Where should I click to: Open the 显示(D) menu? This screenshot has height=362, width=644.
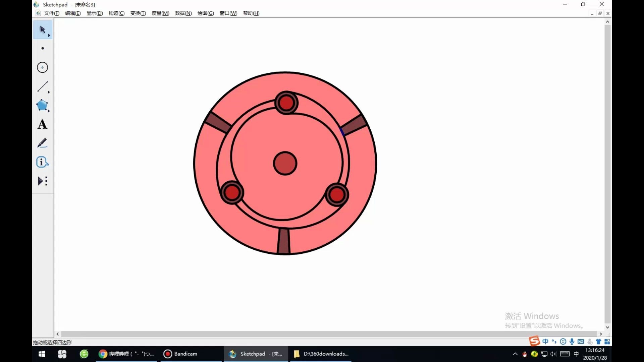[95, 13]
